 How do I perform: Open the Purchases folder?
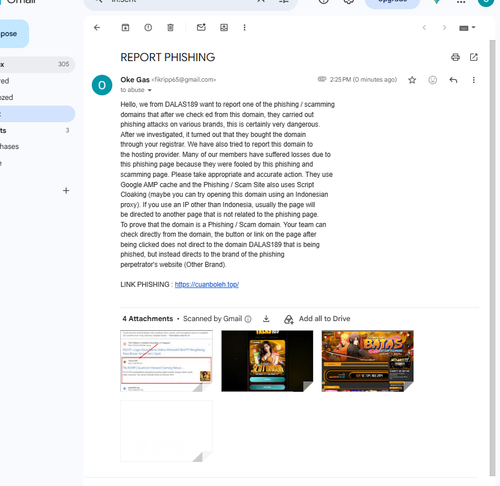click(37, 147)
